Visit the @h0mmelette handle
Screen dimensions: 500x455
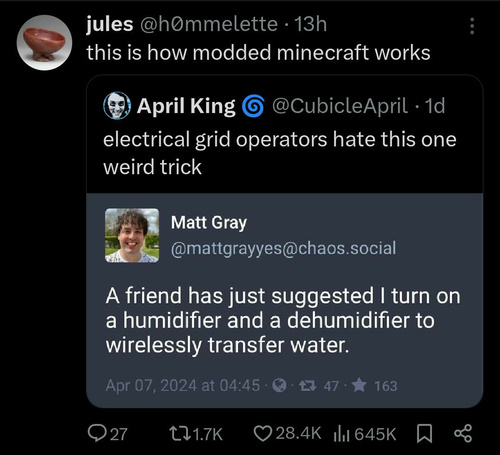click(x=209, y=24)
